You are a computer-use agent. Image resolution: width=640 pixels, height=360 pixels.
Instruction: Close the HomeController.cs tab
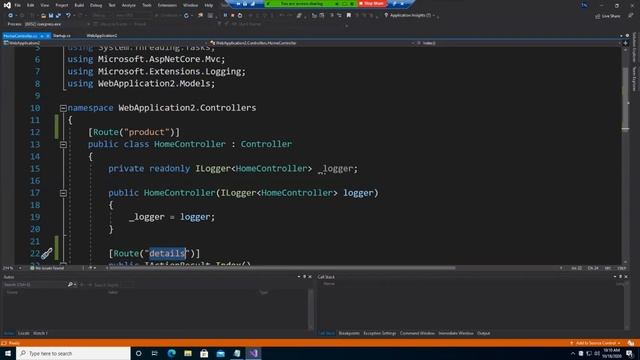[x=48, y=36]
